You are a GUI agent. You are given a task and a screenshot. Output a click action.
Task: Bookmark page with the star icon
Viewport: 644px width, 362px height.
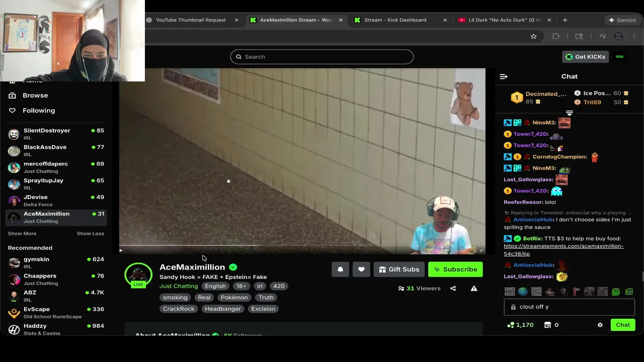[533, 36]
